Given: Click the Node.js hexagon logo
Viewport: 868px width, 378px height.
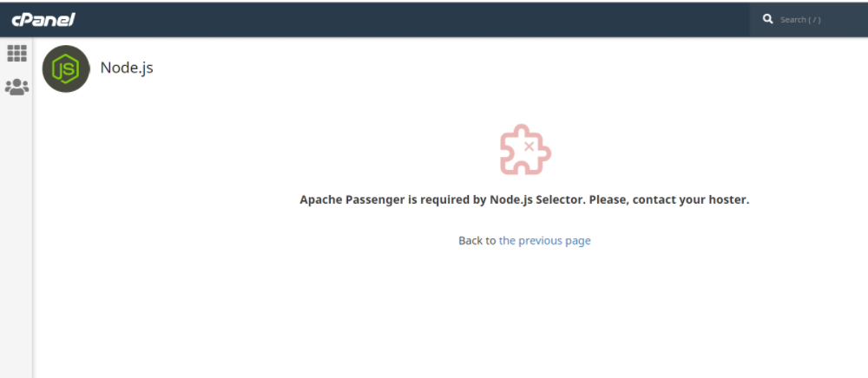Looking at the screenshot, I should point(66,68).
